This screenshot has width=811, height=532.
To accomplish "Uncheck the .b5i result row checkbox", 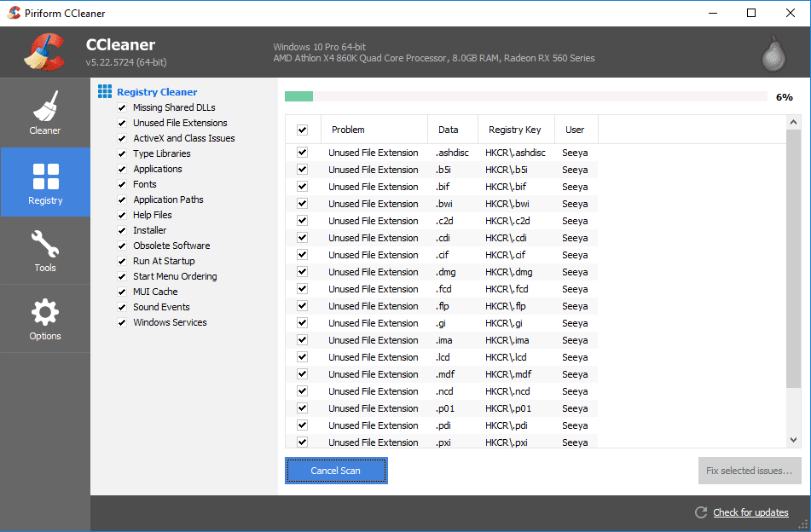I will 303,170.
